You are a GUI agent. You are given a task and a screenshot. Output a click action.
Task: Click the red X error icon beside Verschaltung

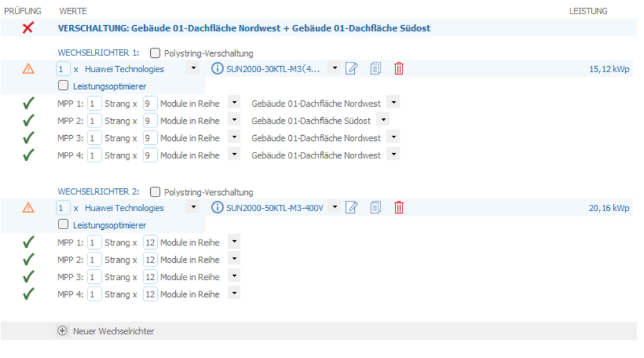(x=28, y=28)
